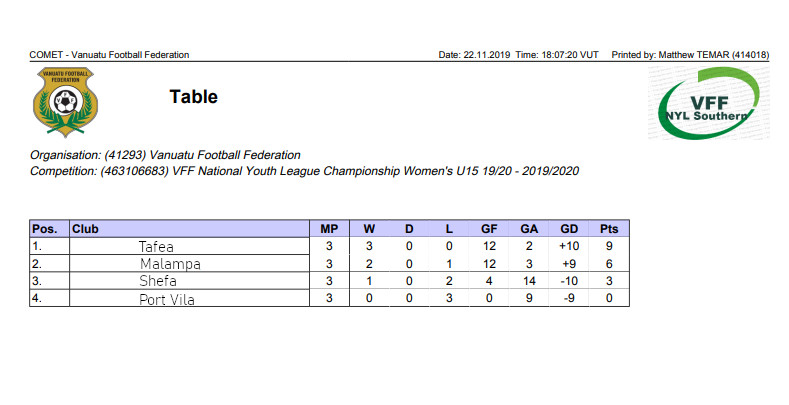The height and width of the screenshot is (405, 789).
Task: Click the MP column header
Action: [329, 229]
